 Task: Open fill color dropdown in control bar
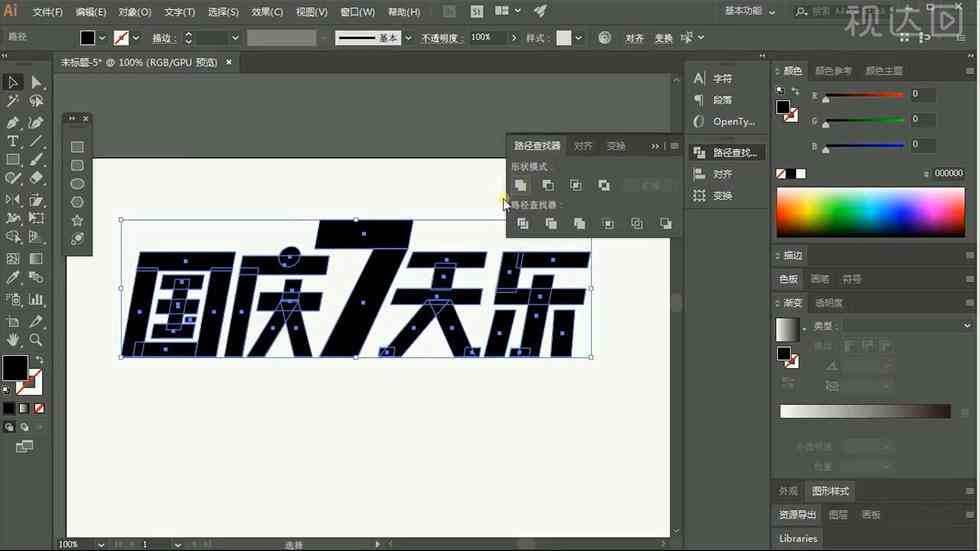[102, 38]
